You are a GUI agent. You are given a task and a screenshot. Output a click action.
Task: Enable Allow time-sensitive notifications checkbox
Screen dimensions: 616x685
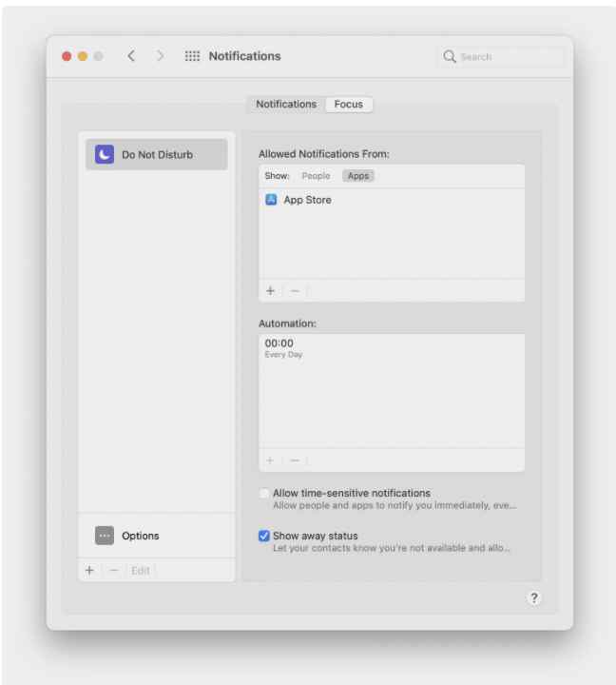[x=264, y=493]
